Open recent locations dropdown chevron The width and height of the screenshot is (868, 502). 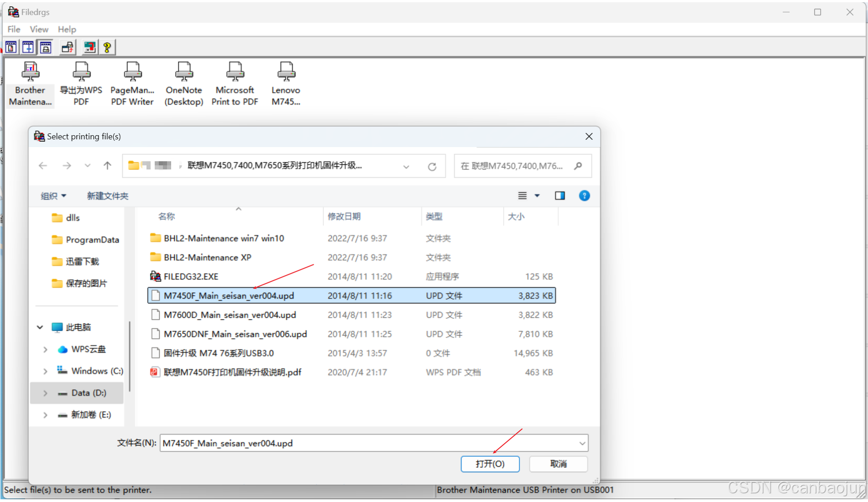pyautogui.click(x=88, y=166)
